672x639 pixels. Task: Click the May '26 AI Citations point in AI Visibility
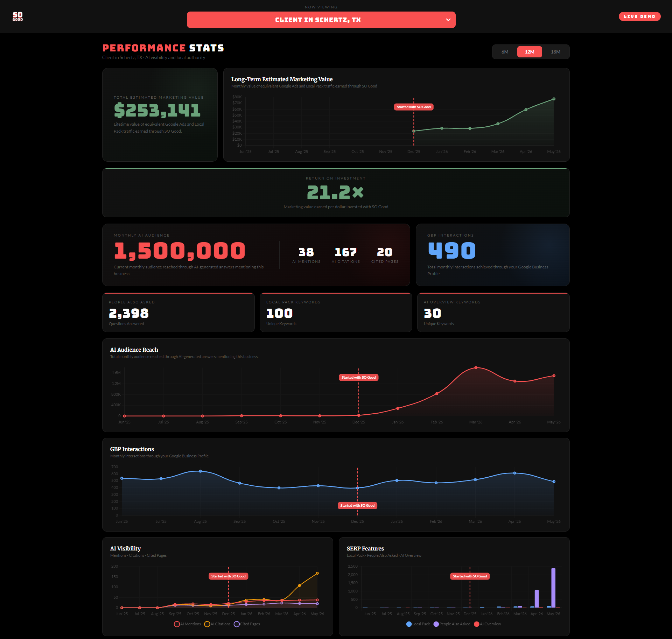(317, 574)
